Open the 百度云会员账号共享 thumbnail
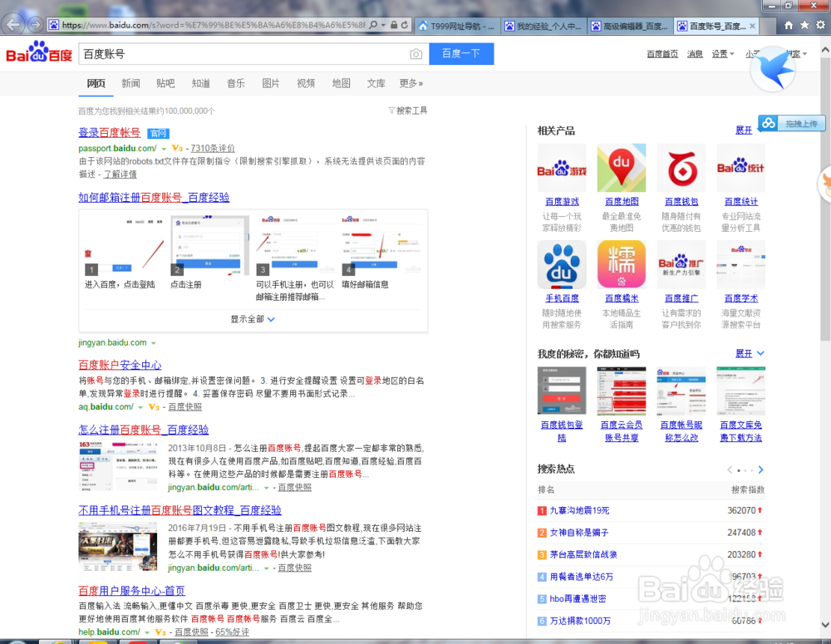 coord(621,391)
